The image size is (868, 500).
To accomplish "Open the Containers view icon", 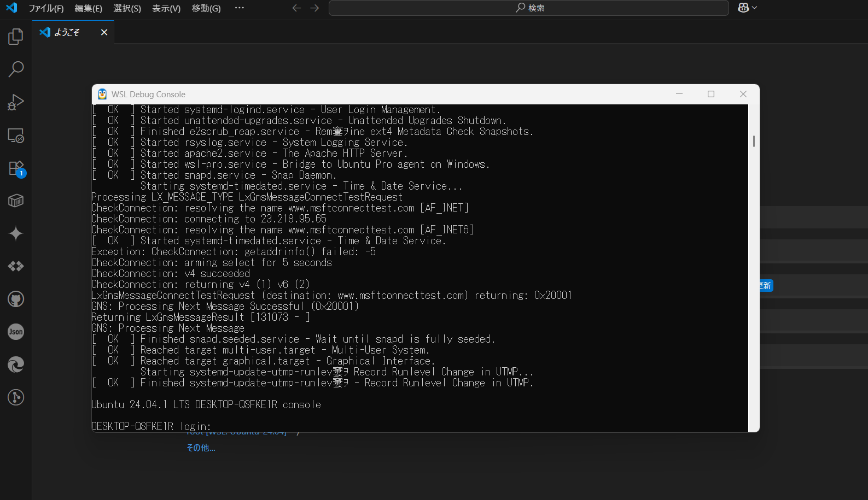I will coord(16,201).
